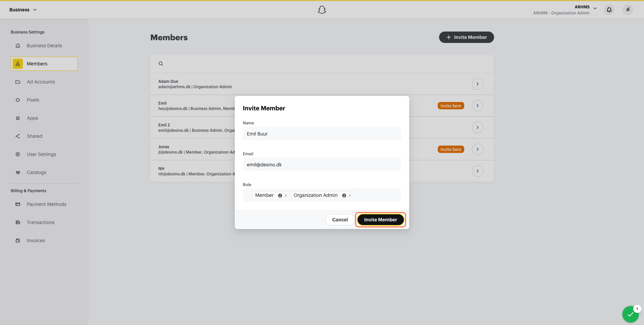The width and height of the screenshot is (644, 325).
Task: Remove the Organization Admin role tag
Action: (350, 196)
